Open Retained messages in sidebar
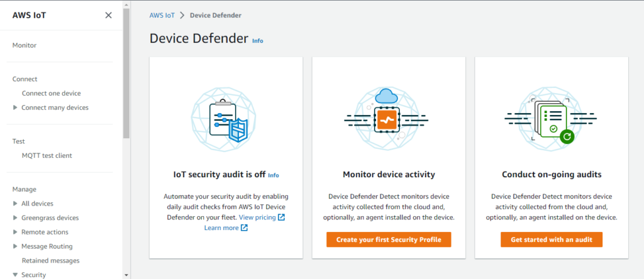Screen dimensions: 644x279 pos(50,261)
